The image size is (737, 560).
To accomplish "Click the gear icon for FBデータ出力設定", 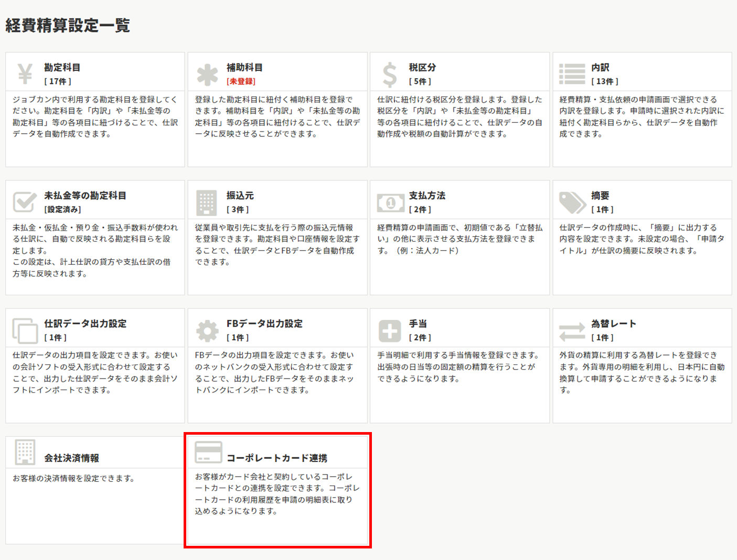I will [207, 331].
